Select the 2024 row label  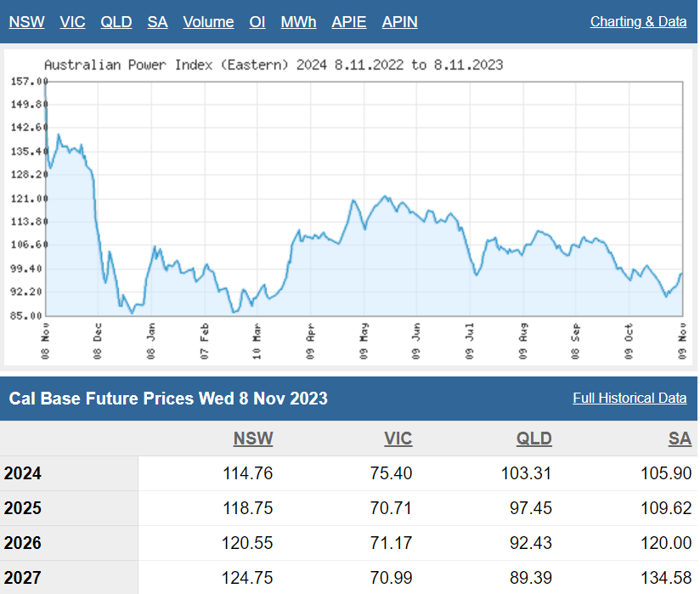[23, 474]
